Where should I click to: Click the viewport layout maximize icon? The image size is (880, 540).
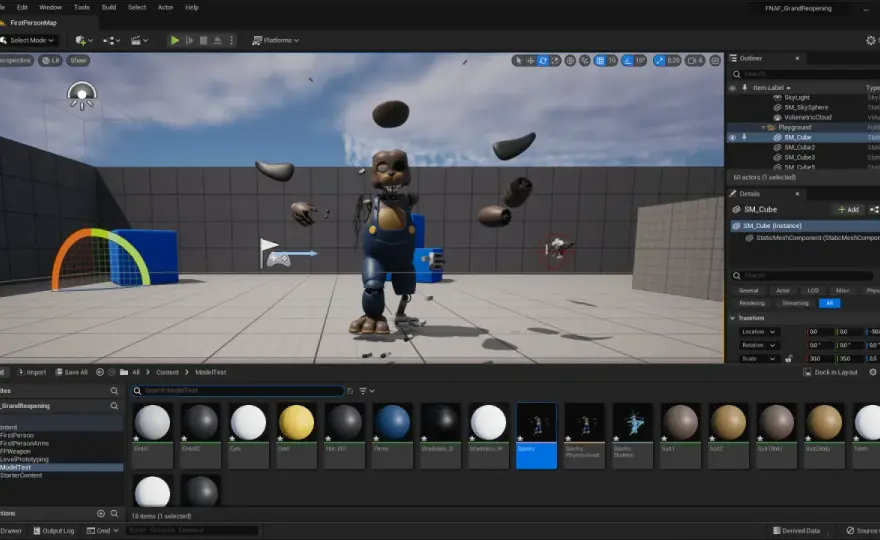coord(714,61)
